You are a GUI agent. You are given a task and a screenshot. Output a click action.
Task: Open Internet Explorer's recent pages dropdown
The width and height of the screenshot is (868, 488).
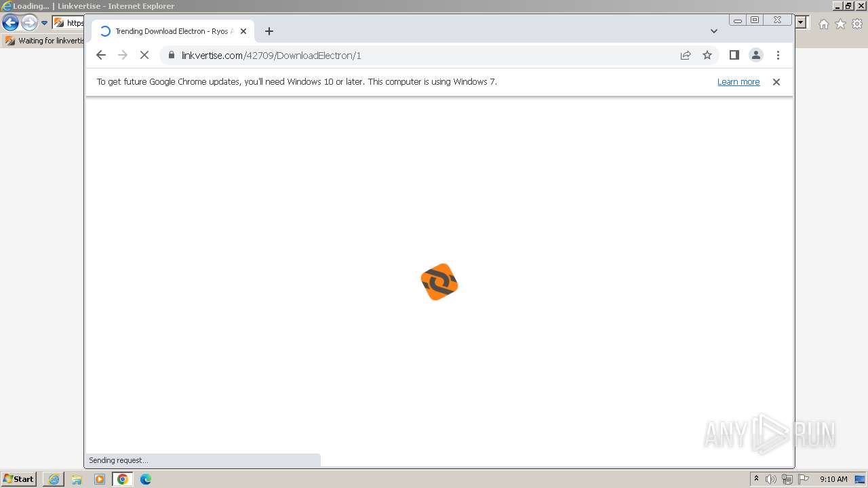point(44,23)
